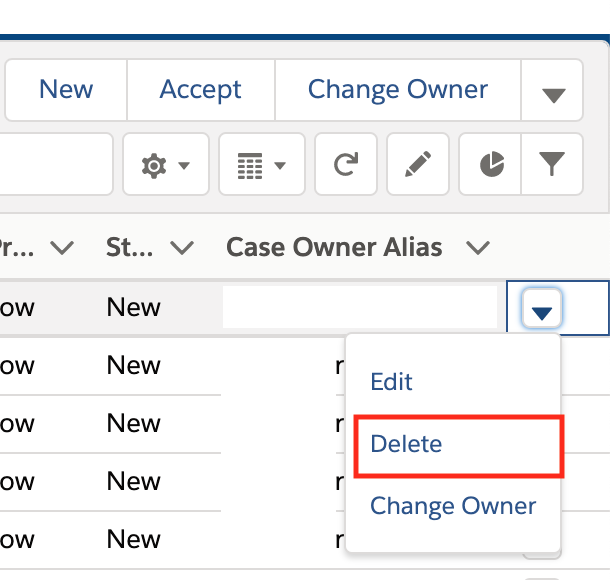Expand the Priority column chevron
This screenshot has height=580, width=610.
pos(62,247)
